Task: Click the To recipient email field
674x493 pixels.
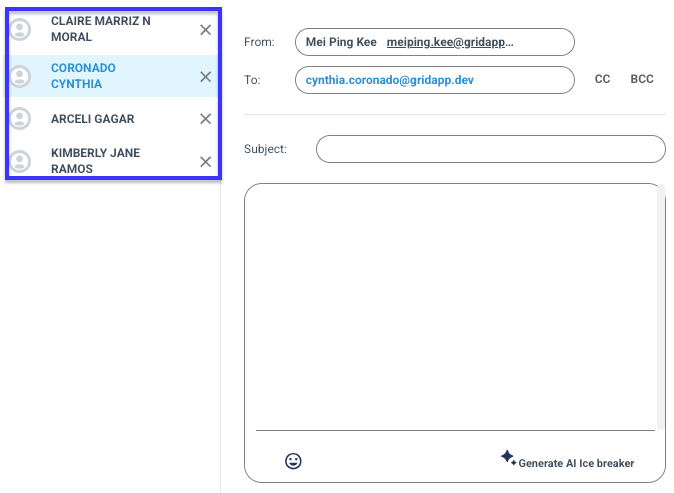Action: coord(435,80)
